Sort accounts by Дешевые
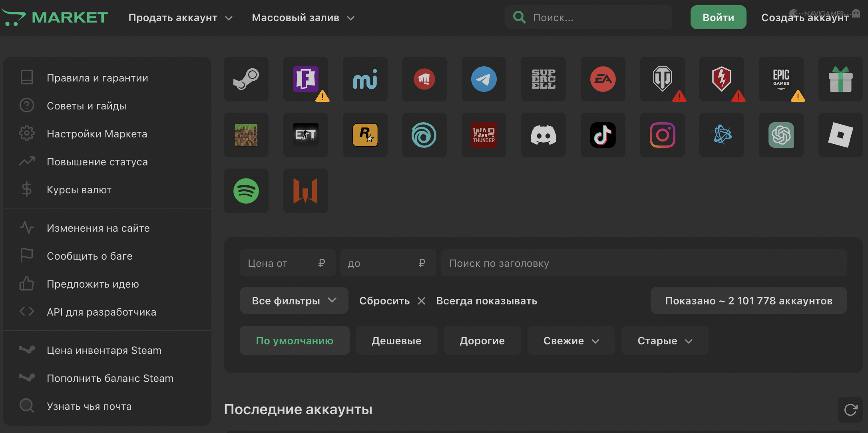The width and height of the screenshot is (868, 433). (396, 340)
